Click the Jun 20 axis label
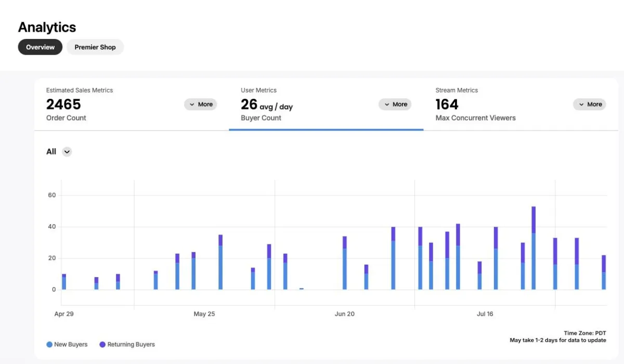Image resolution: width=624 pixels, height=364 pixels. point(344,314)
